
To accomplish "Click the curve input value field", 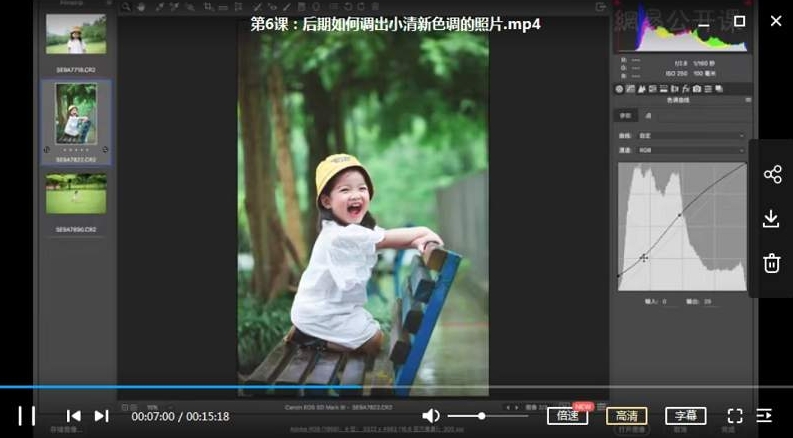I will point(669,301).
